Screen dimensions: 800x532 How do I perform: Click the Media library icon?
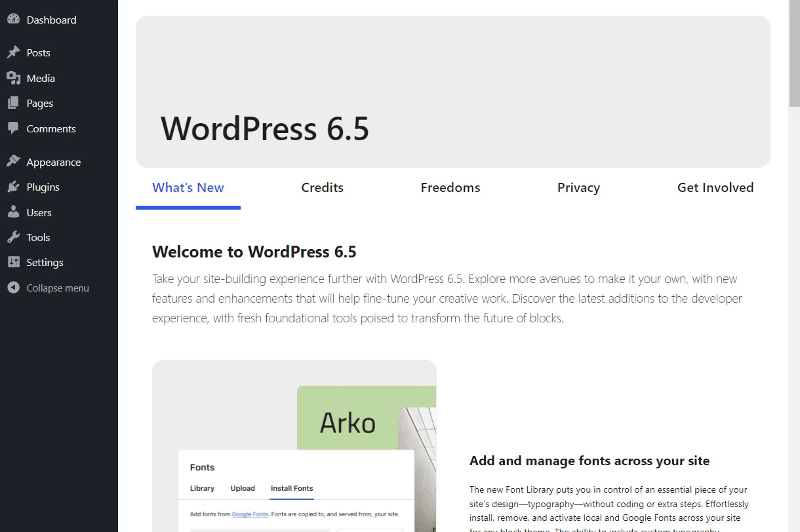pyautogui.click(x=13, y=78)
